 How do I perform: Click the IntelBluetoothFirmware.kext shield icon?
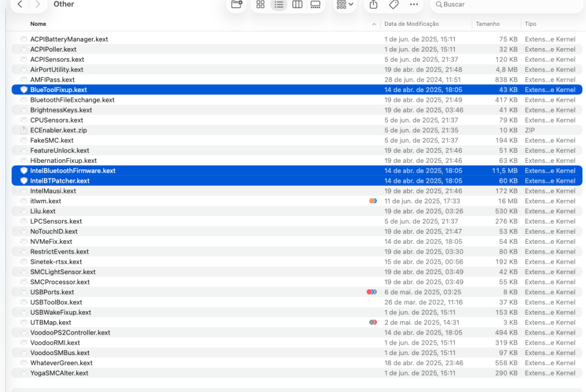(24, 171)
